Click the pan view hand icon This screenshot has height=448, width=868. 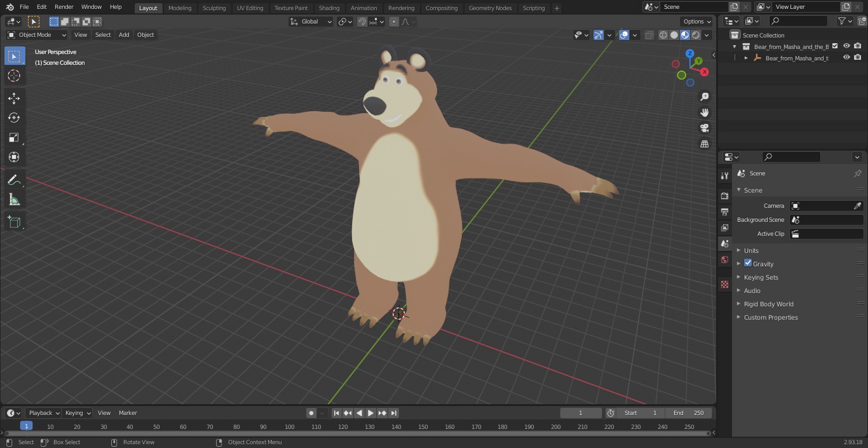pyautogui.click(x=704, y=112)
